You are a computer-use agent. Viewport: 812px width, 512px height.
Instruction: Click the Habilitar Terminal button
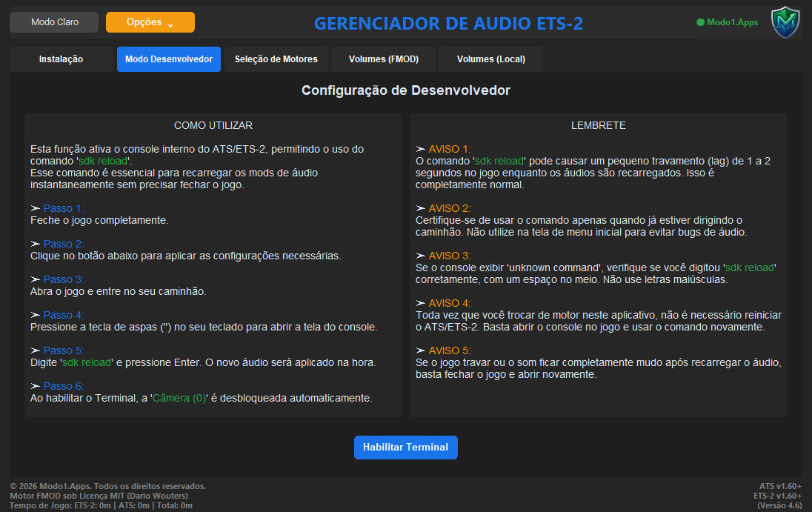[x=405, y=448]
